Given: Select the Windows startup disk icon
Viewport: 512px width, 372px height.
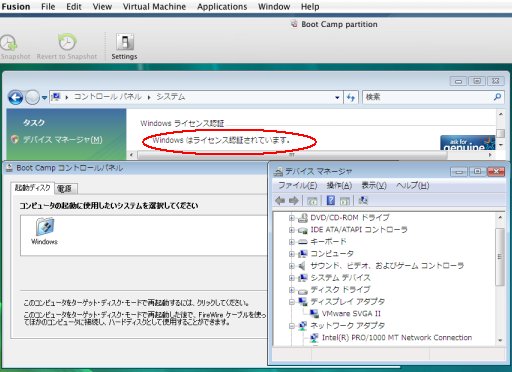Looking at the screenshot, I should tap(44, 231).
